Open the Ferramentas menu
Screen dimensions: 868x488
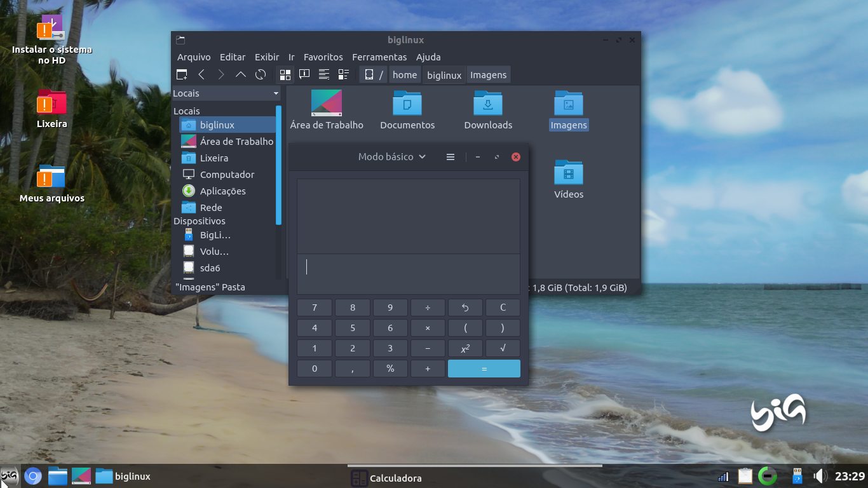(x=379, y=57)
